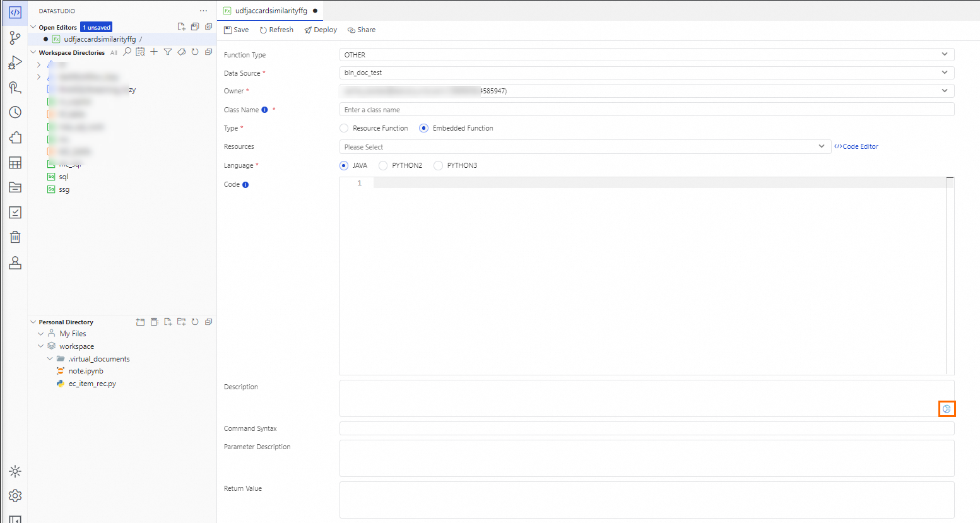Open the Resources Please Select dropdown
The image size is (980, 523).
tap(585, 147)
